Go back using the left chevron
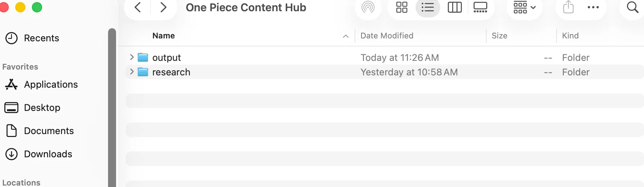This screenshot has width=644, height=187. 138,7
